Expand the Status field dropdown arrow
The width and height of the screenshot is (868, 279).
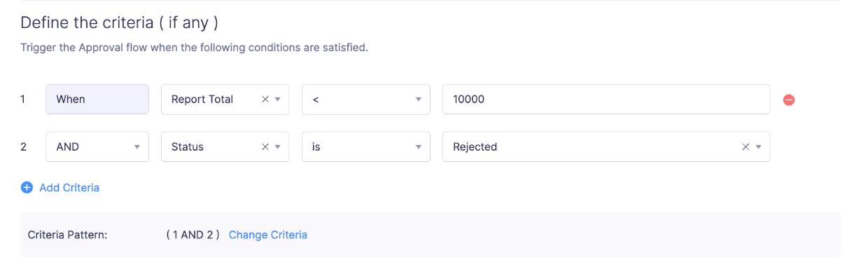[x=278, y=147]
